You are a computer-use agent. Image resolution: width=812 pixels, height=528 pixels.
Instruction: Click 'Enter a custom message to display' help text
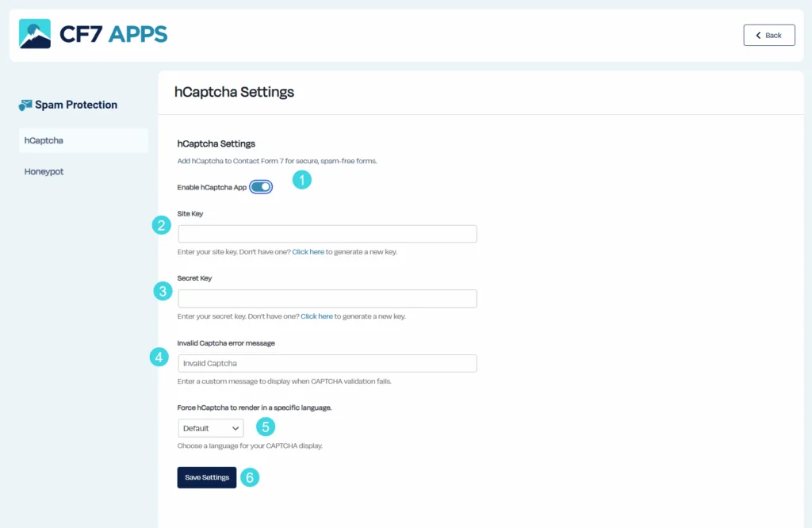coord(285,381)
